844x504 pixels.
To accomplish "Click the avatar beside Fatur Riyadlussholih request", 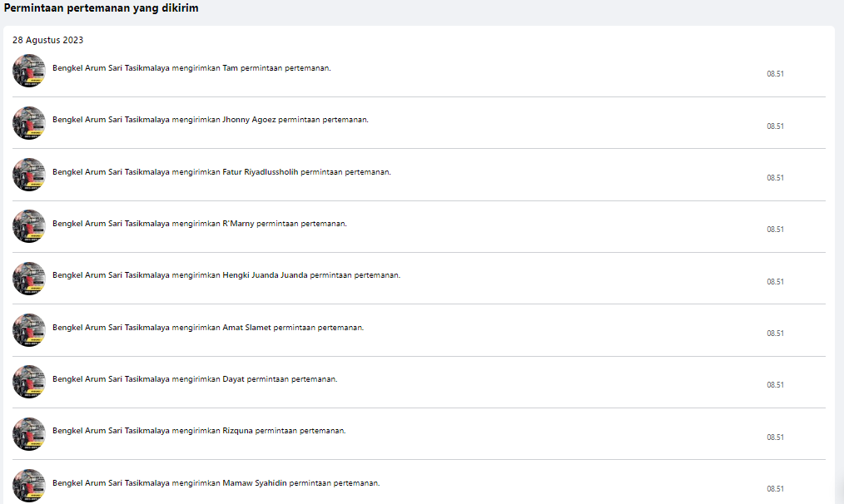I will point(29,175).
